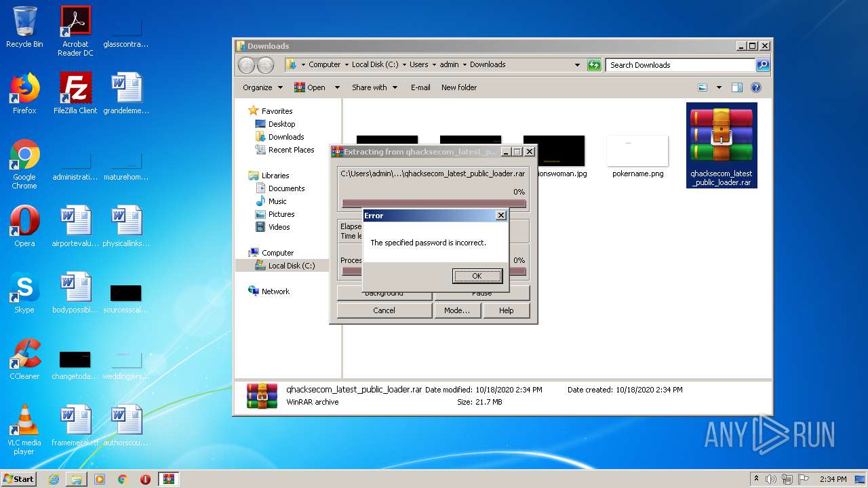
Task: Toggle the preview pane icon
Action: [737, 87]
